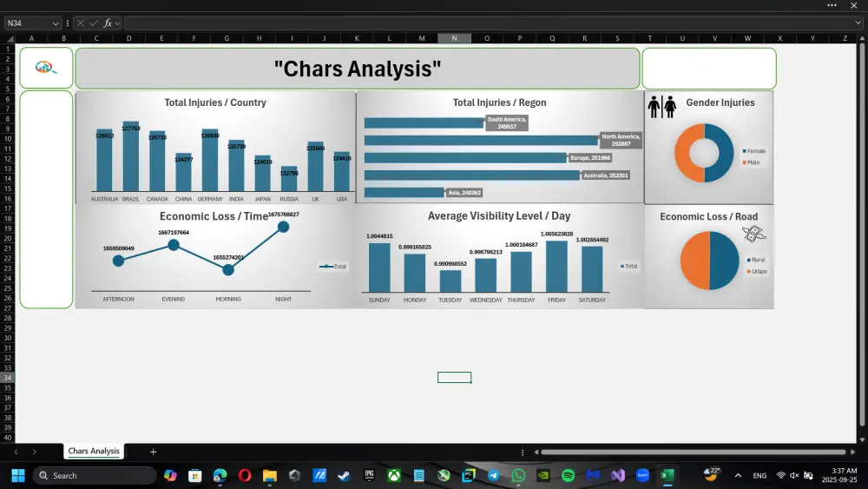Viewport: 868px width, 489px height.
Task: Click the muted volume tray icon
Action: coord(794,476)
